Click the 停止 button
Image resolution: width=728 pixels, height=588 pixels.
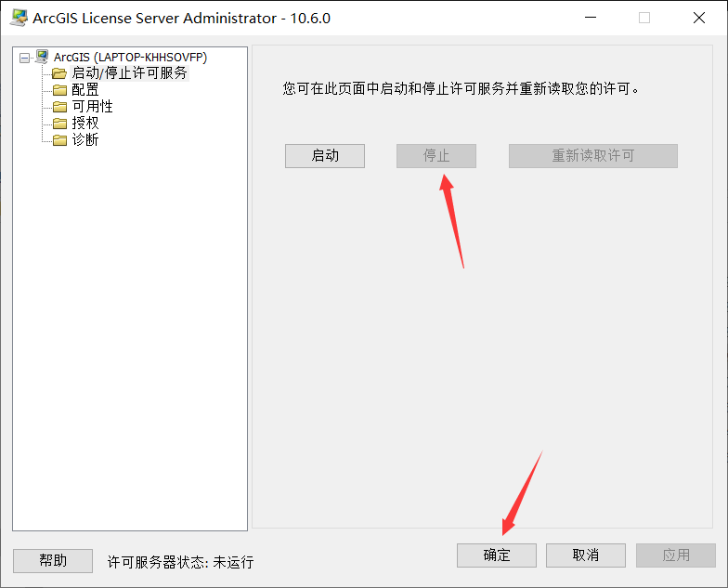pos(436,156)
